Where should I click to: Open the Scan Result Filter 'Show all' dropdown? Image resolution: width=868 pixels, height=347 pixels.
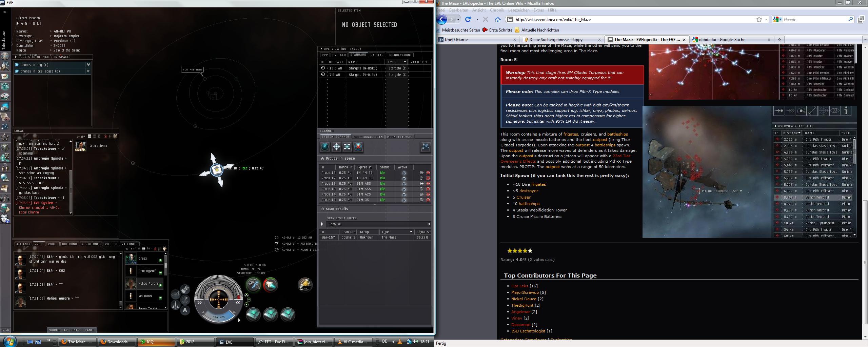(378, 224)
